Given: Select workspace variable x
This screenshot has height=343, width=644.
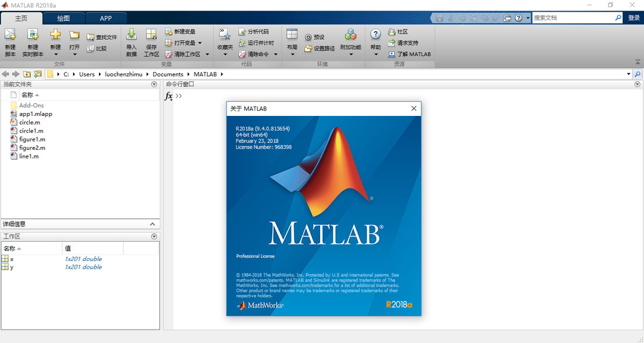Looking at the screenshot, I should point(12,259).
